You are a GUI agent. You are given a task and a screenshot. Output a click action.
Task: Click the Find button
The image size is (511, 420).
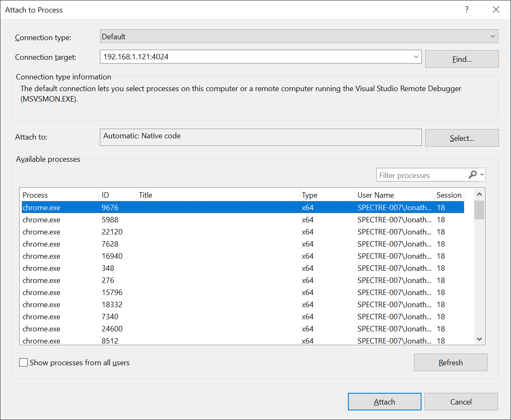click(462, 59)
